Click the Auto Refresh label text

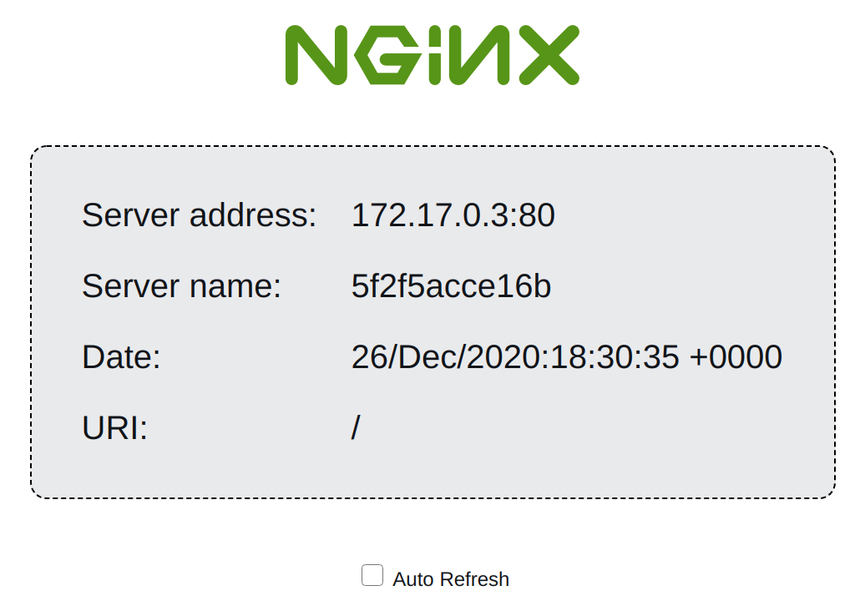click(451, 579)
